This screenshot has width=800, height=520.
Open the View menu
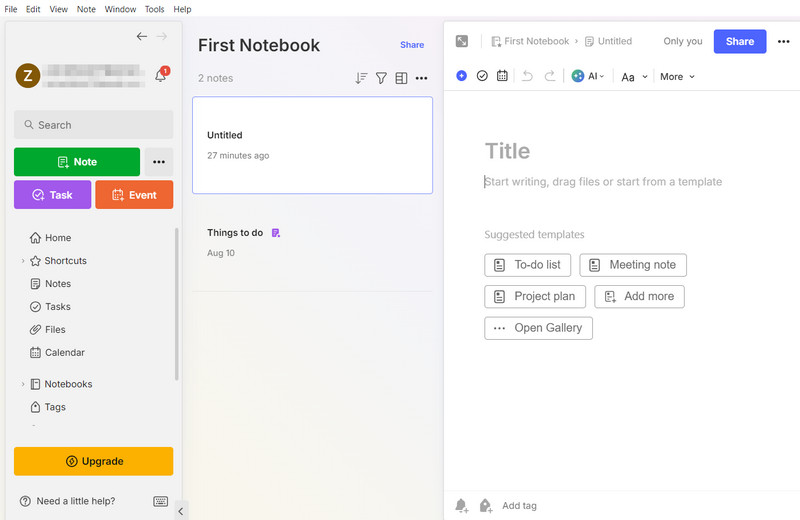59,9
